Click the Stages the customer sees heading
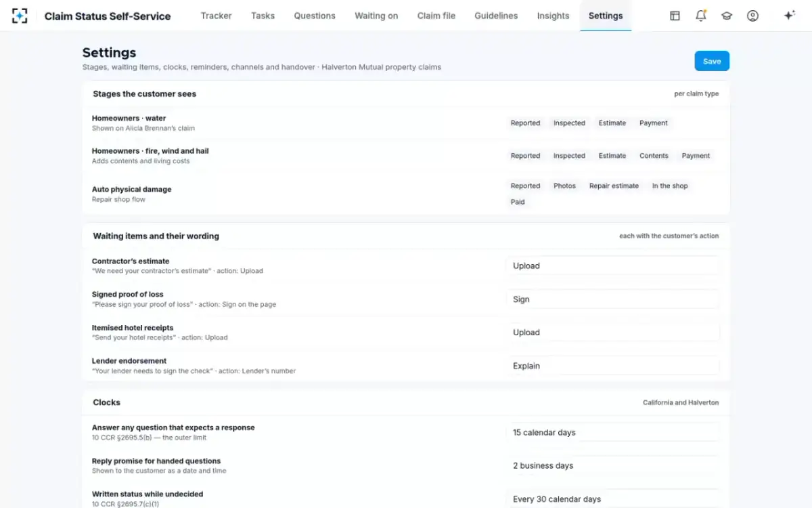This screenshot has height=508, width=812. (144, 94)
